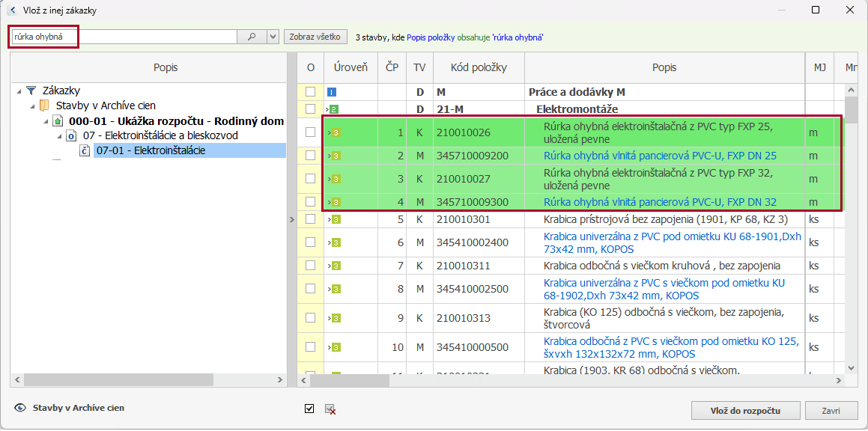
Task: Click the house icon of the 000-01 project
Action: (x=58, y=121)
